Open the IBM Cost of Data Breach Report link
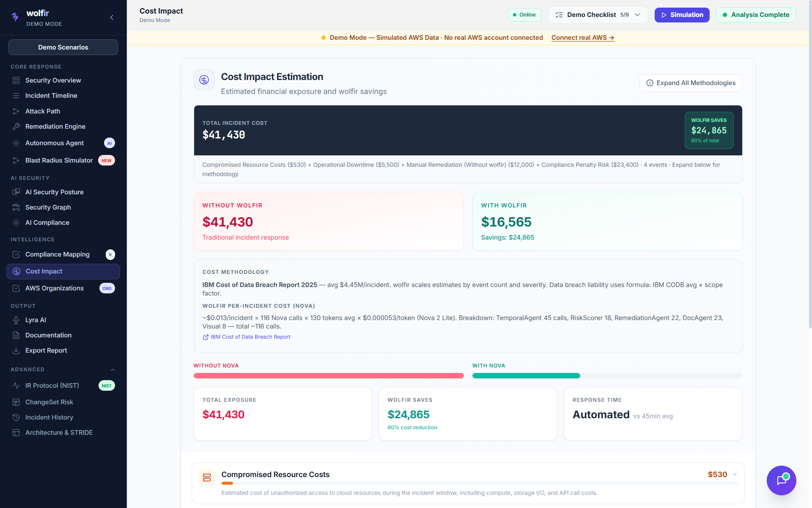This screenshot has height=508, width=812. pos(250,337)
